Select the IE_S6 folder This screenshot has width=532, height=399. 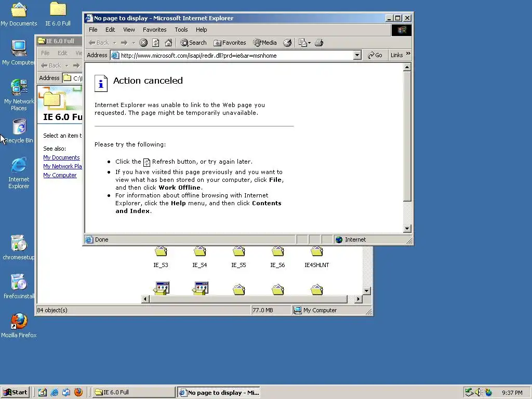point(277,257)
